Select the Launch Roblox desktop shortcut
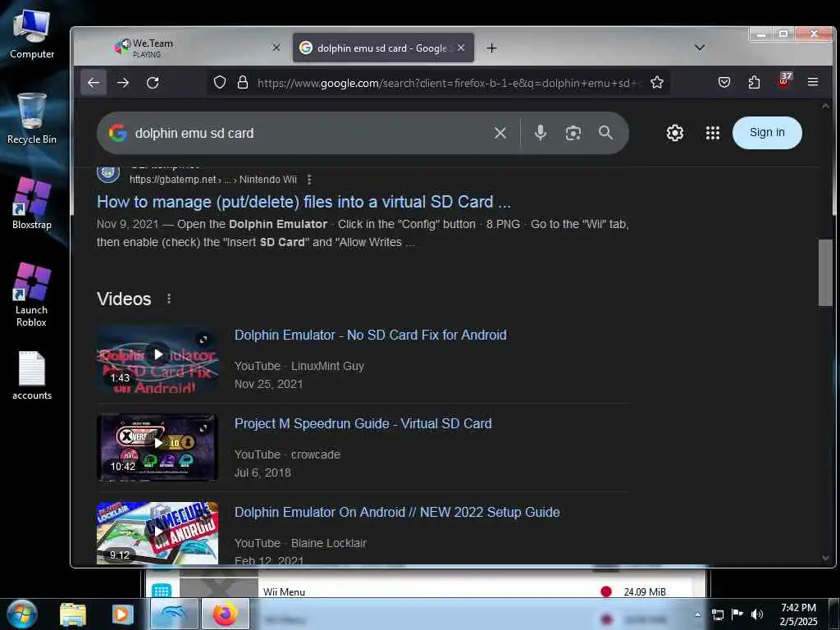The image size is (840, 630). pyautogui.click(x=32, y=294)
